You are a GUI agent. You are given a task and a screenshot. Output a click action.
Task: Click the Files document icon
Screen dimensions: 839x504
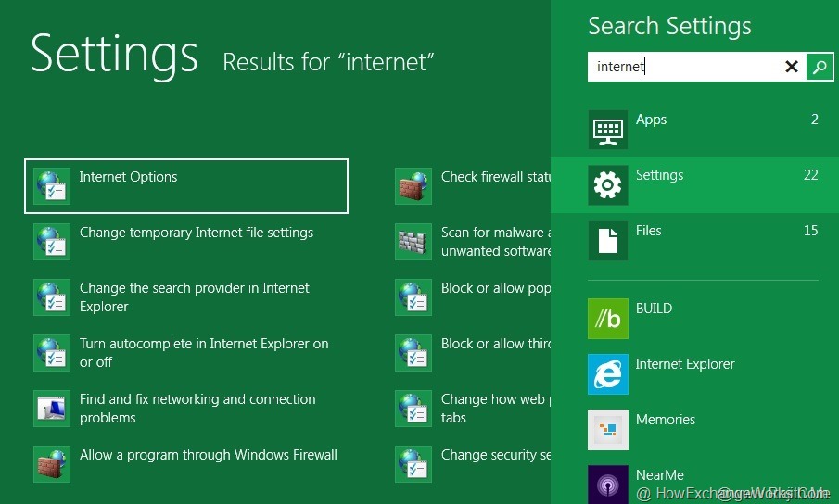[x=608, y=241]
